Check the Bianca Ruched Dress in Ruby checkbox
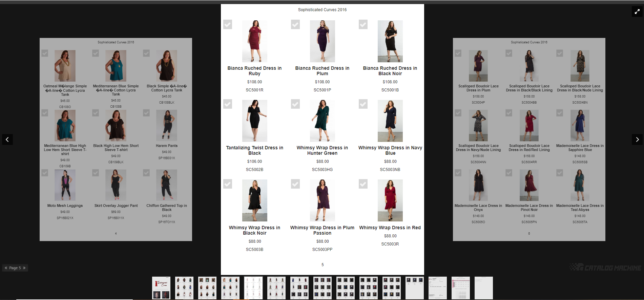The height and width of the screenshot is (300, 644). point(228,24)
